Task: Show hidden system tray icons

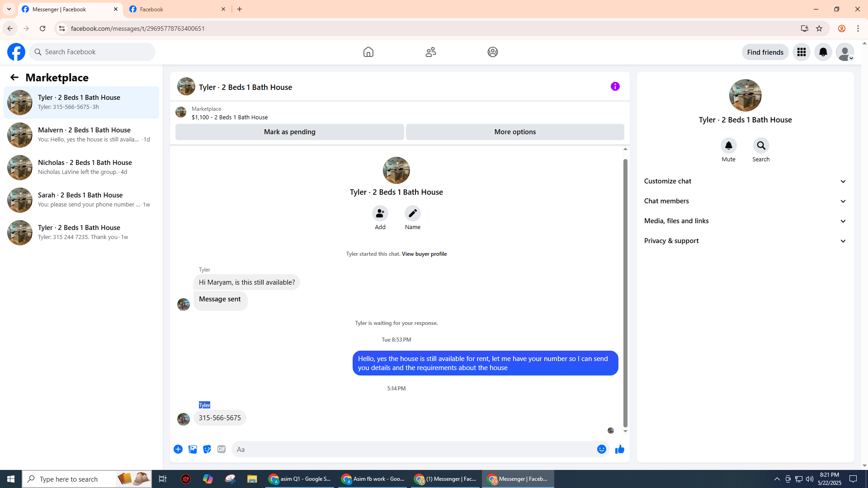Action: coord(777,479)
